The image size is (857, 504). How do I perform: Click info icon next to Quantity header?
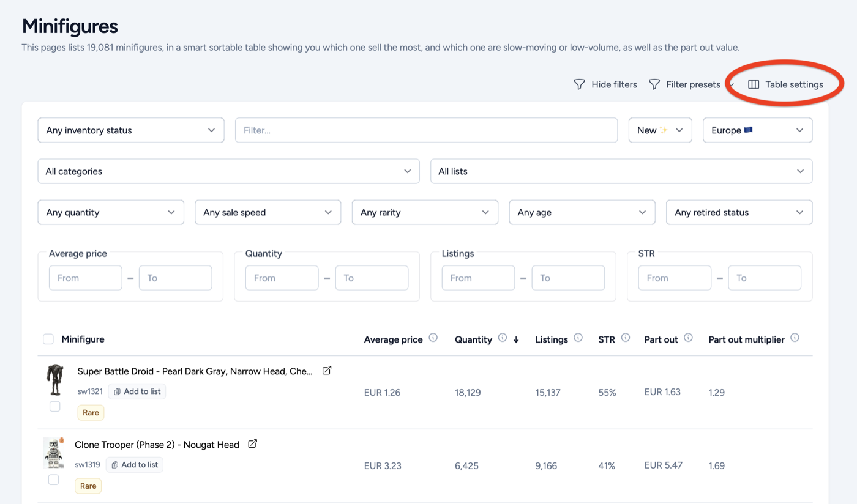click(503, 338)
